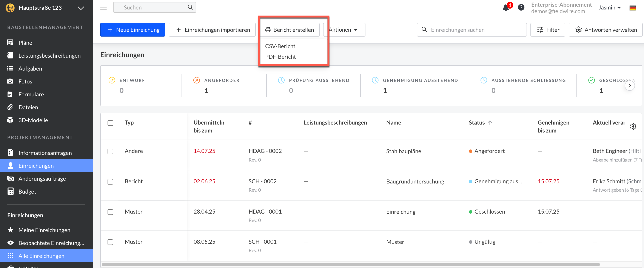Open Baugrunduntersuchung submission
Screen dimensions: 644x268
coord(415,181)
